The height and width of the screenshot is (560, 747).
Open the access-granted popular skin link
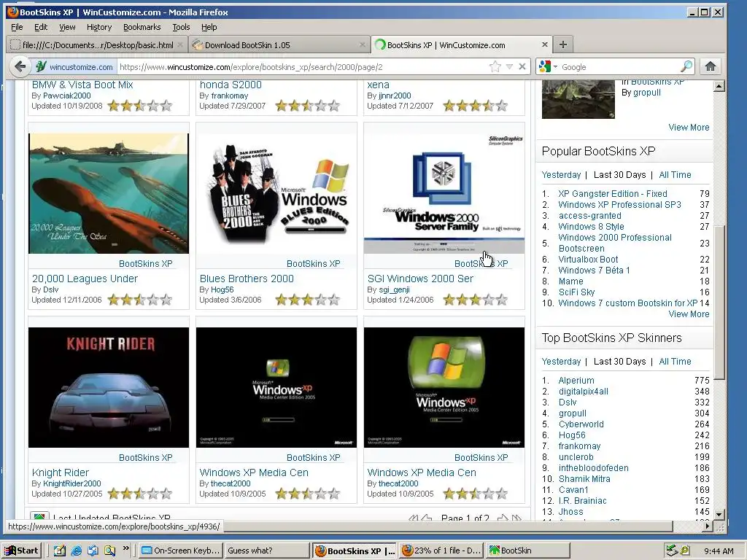point(589,216)
